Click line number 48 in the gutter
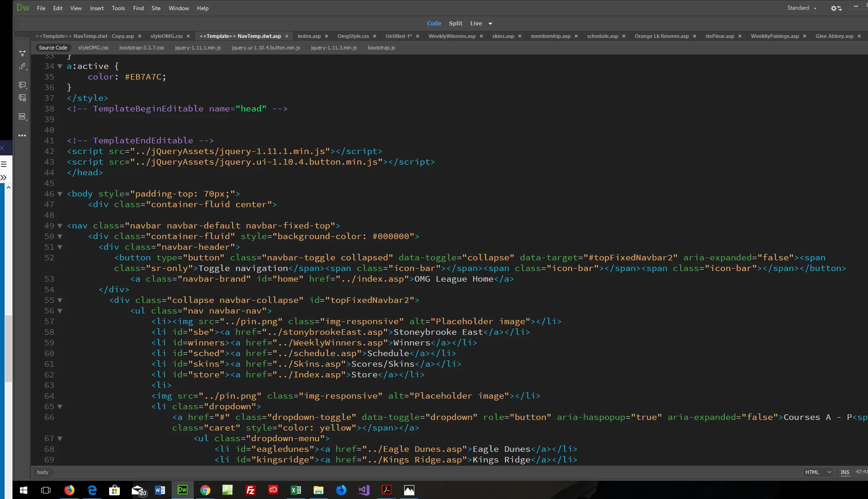Viewport: 868px width, 499px height. 49,215
